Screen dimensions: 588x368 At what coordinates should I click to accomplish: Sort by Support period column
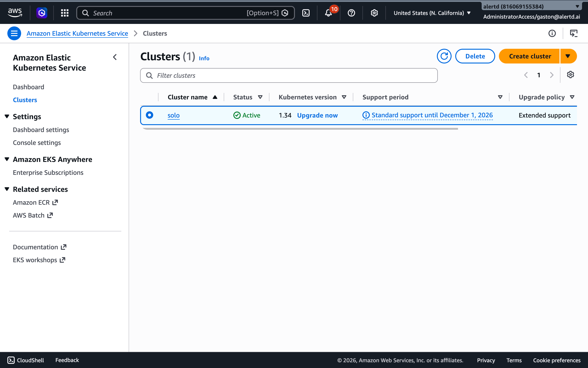433,97
